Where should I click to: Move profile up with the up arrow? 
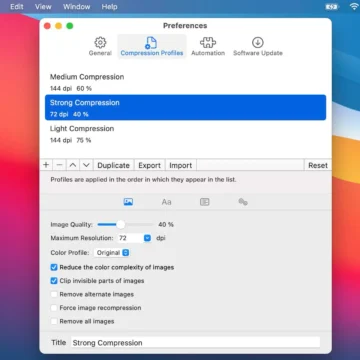(x=73, y=165)
